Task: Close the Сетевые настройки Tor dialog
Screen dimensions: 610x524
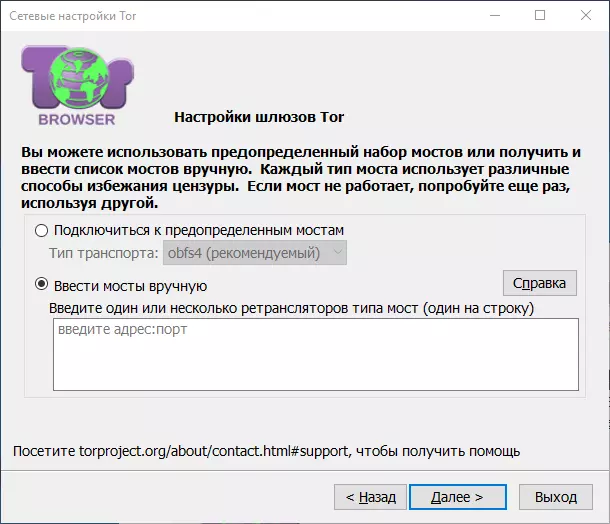Action: pos(586,15)
